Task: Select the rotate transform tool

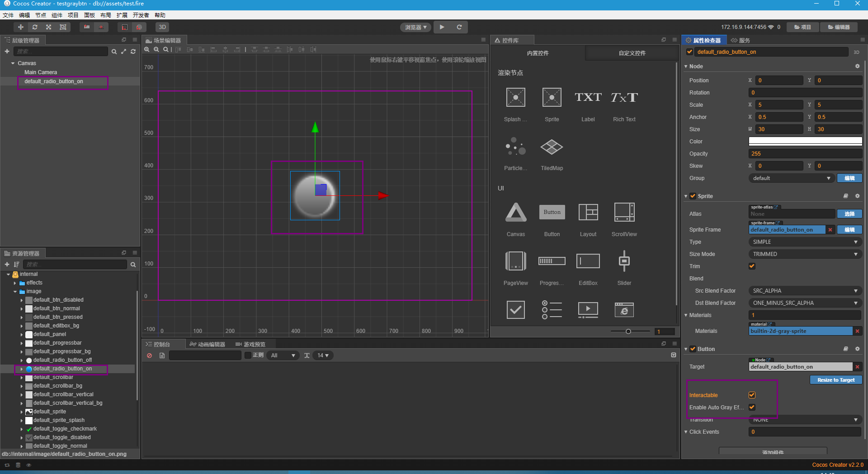Action: pos(35,27)
